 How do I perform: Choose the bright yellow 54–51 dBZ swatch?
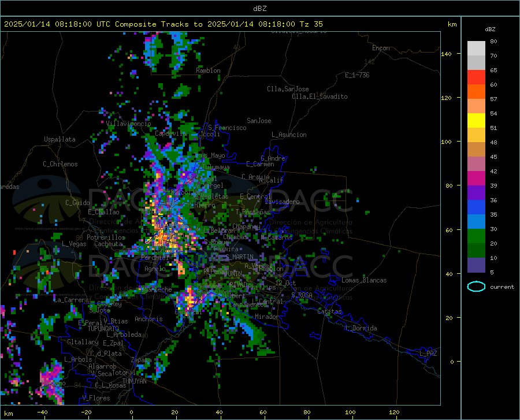pyautogui.click(x=476, y=121)
